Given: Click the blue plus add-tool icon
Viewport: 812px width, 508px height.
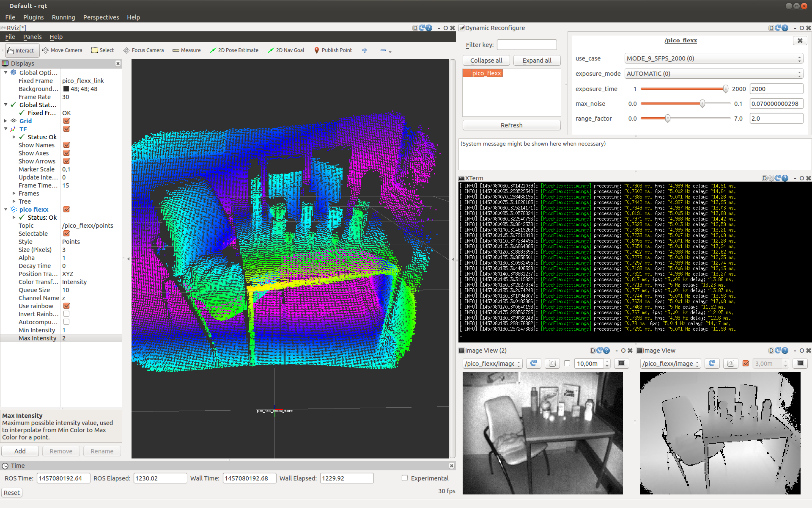Looking at the screenshot, I should [365, 50].
